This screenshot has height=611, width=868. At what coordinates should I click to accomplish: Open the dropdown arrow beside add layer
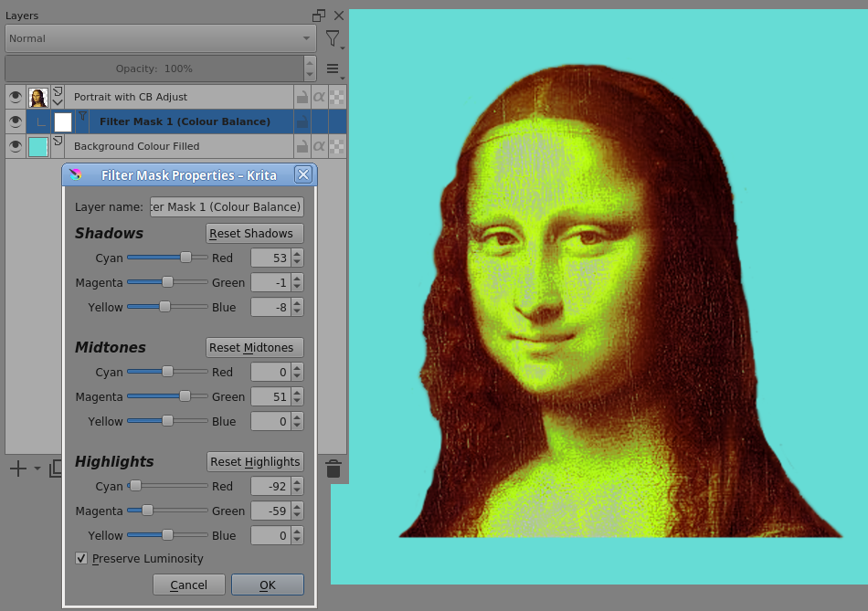[x=37, y=469]
